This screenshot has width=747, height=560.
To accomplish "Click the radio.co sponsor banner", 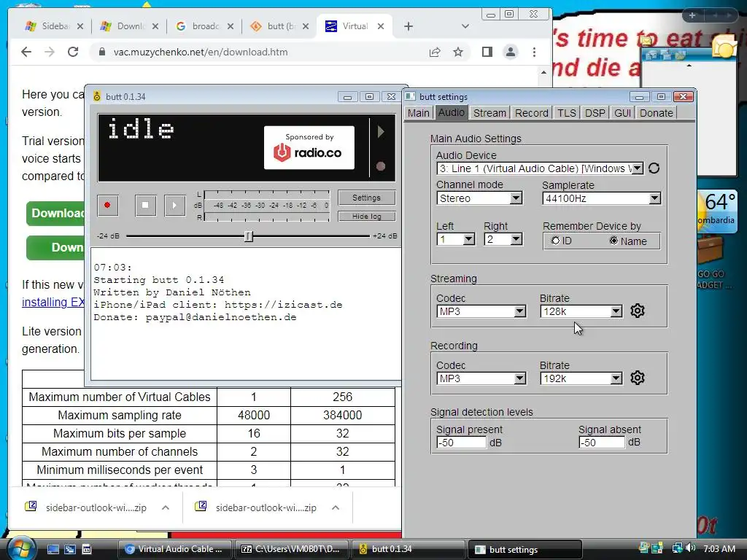I will click(x=309, y=147).
